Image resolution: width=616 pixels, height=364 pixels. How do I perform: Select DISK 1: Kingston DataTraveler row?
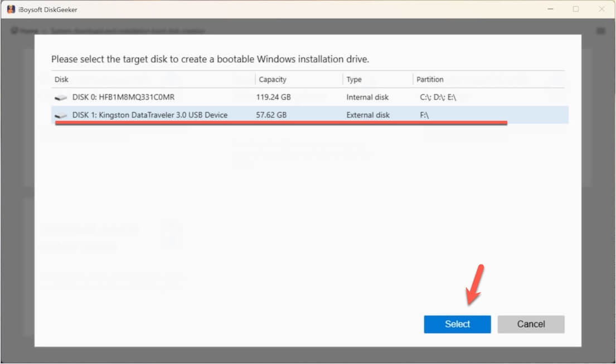pos(309,115)
